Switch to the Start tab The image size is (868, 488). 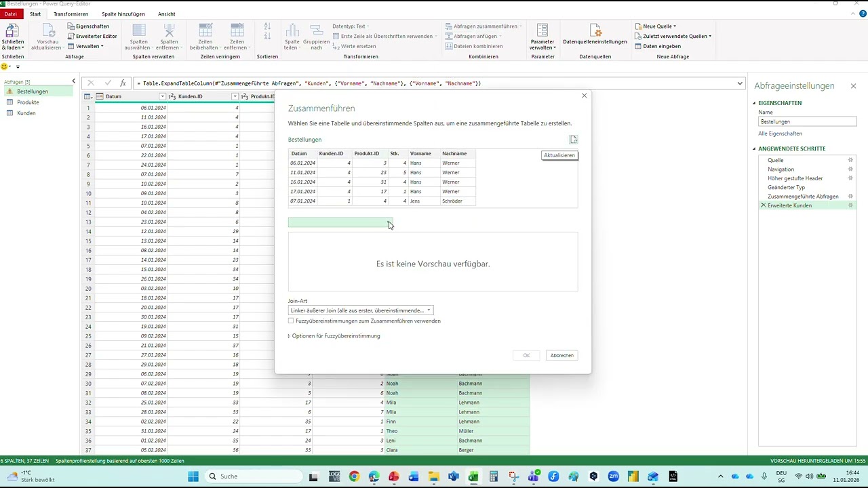tap(35, 14)
